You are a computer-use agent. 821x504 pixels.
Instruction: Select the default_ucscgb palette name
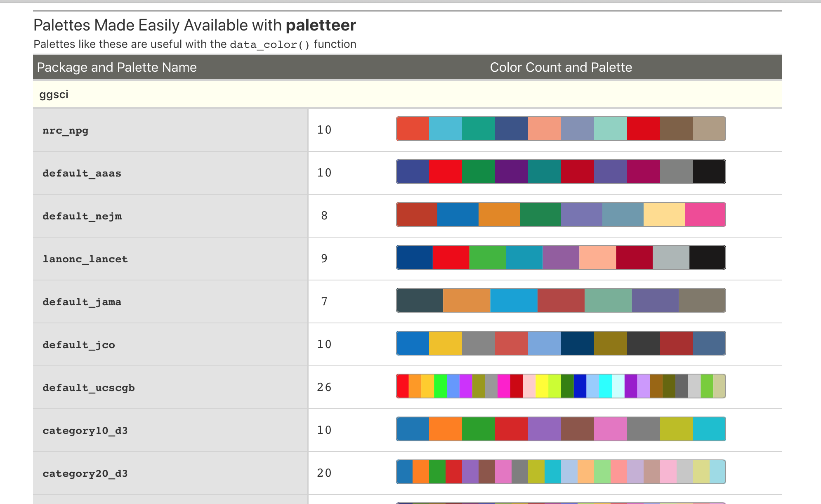[88, 388]
